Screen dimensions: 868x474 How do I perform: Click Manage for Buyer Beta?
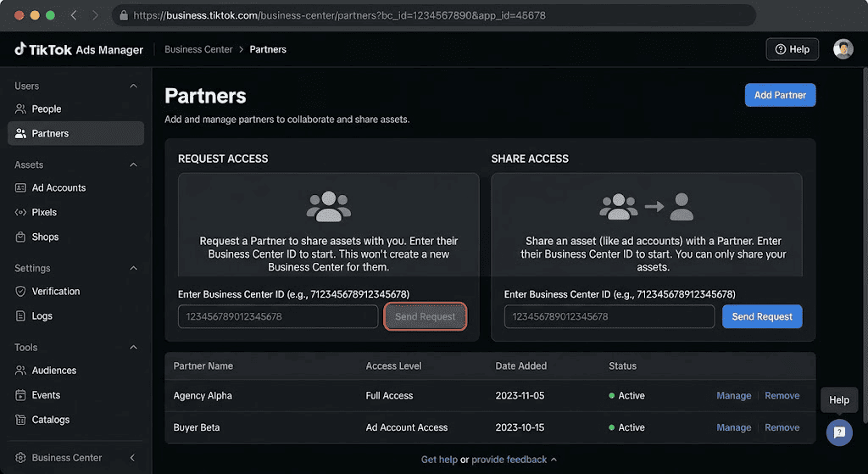pyautogui.click(x=733, y=427)
